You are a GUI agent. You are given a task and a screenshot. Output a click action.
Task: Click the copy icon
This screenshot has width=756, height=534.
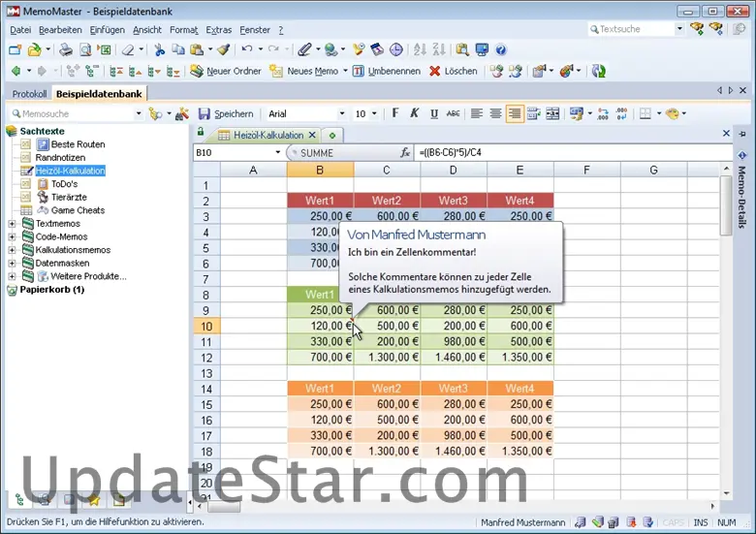coord(178,49)
